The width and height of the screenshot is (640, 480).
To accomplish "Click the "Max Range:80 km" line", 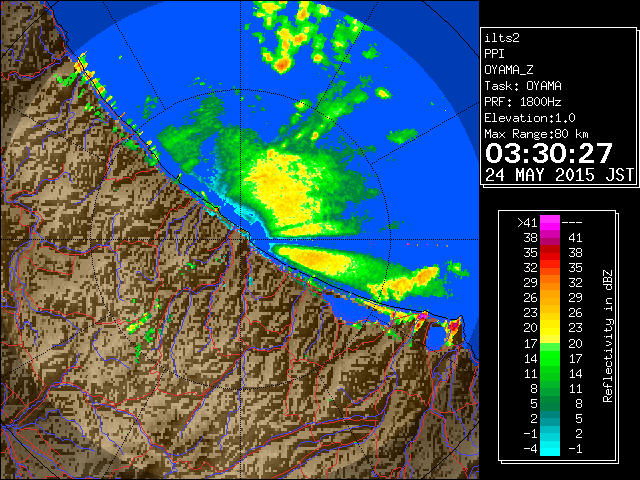I will (x=536, y=134).
